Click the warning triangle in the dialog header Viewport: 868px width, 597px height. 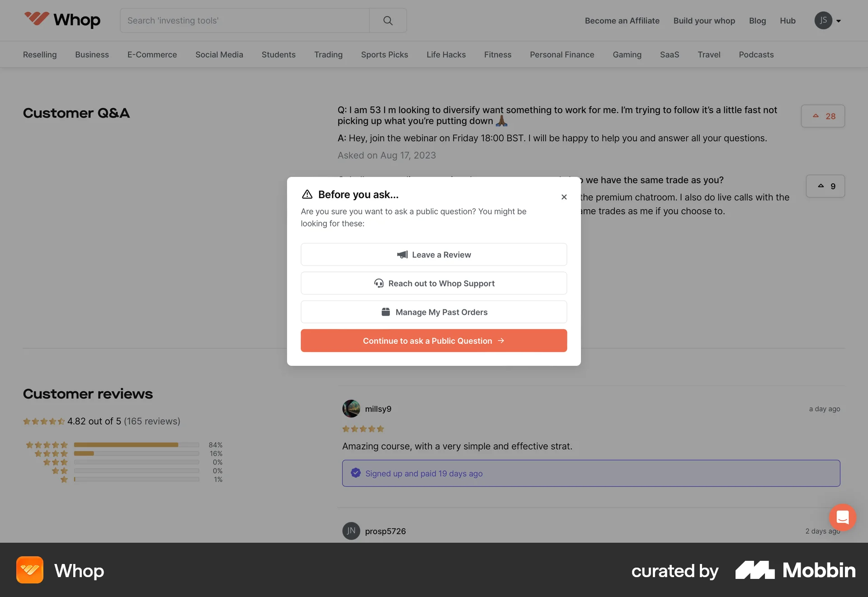[307, 194]
